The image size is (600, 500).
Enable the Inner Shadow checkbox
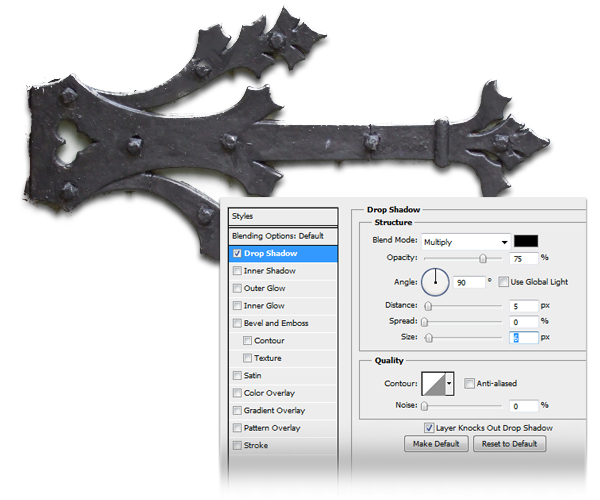point(237,271)
